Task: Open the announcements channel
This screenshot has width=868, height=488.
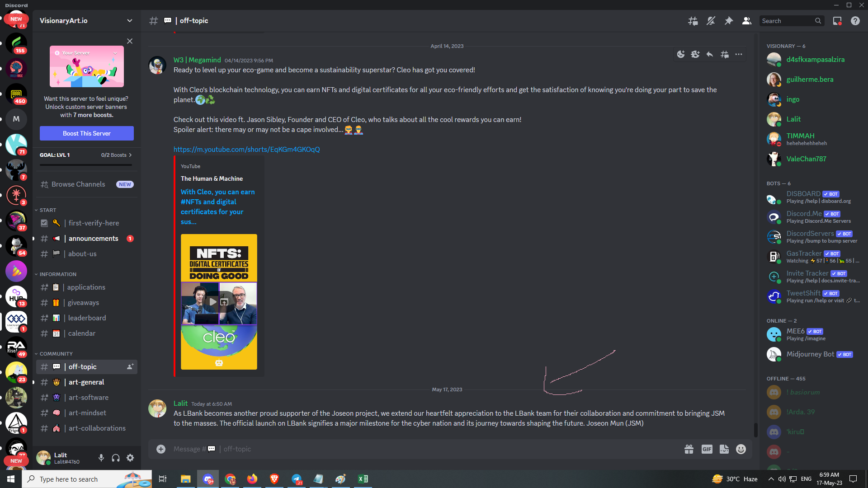Action: [87, 239]
